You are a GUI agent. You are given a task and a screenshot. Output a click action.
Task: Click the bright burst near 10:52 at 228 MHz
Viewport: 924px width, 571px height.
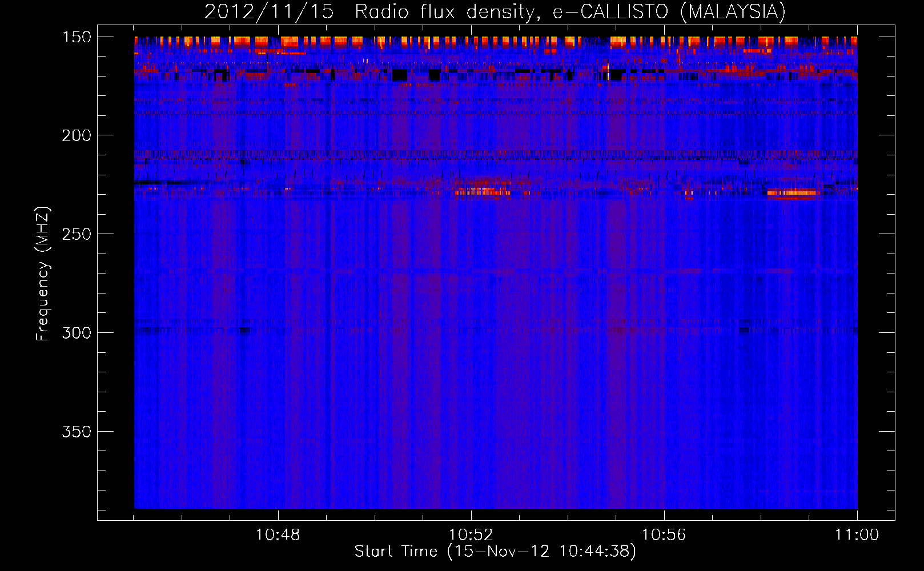point(483,192)
